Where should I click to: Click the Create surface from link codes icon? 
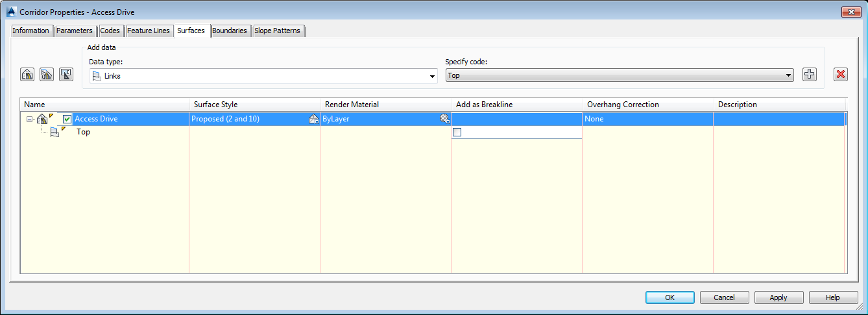pos(47,74)
